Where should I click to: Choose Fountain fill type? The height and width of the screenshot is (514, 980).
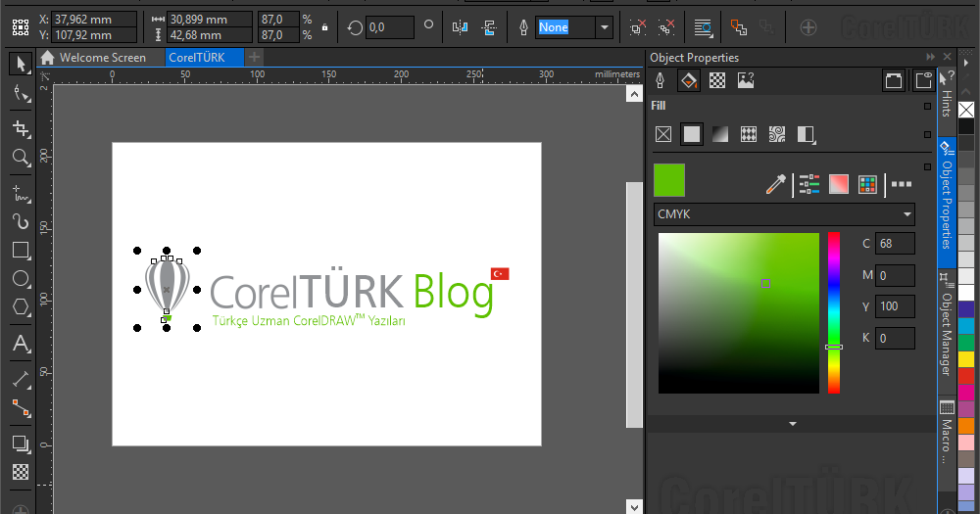tap(720, 134)
